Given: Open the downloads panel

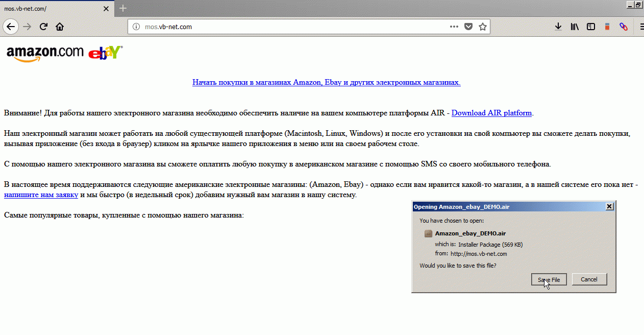Looking at the screenshot, I should (x=558, y=27).
